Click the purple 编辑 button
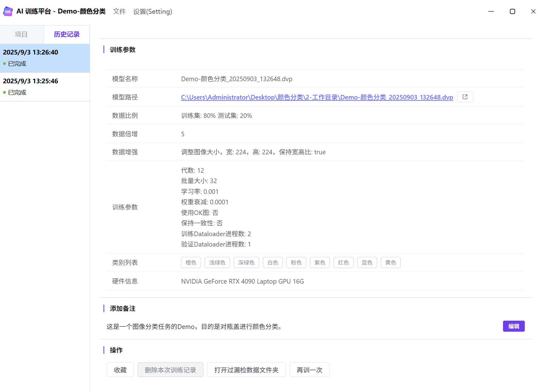Image resolution: width=541 pixels, height=392 pixels. pos(513,326)
